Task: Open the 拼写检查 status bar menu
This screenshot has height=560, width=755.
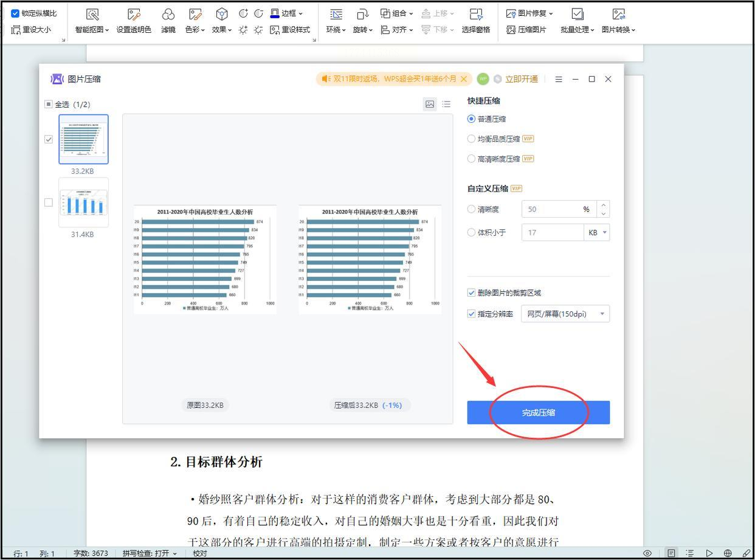Action: pos(150,553)
